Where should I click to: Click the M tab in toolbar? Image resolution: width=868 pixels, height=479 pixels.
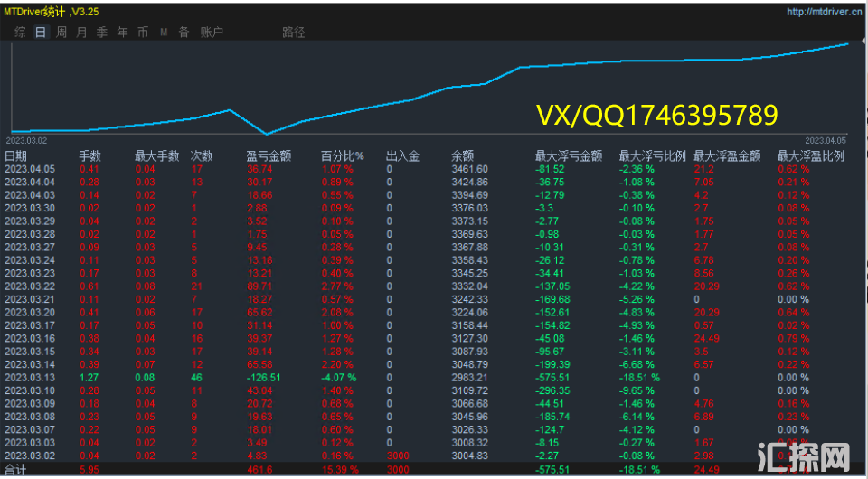point(164,33)
